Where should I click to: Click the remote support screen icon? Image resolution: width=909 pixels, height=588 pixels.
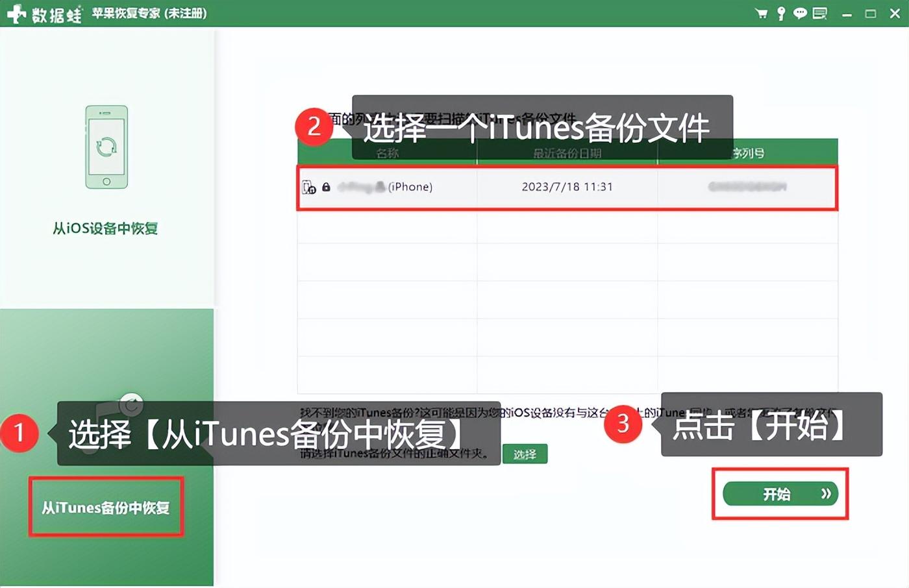(819, 13)
